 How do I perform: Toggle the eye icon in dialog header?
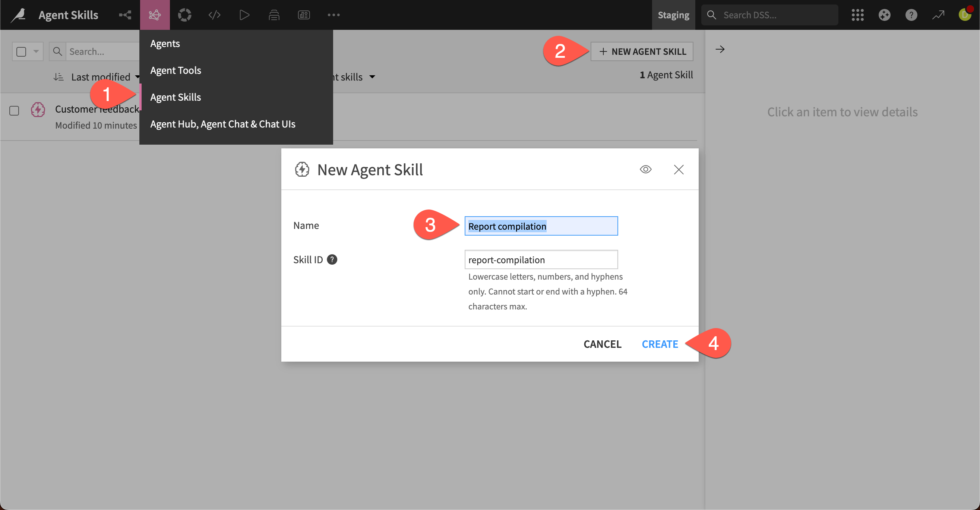646,169
